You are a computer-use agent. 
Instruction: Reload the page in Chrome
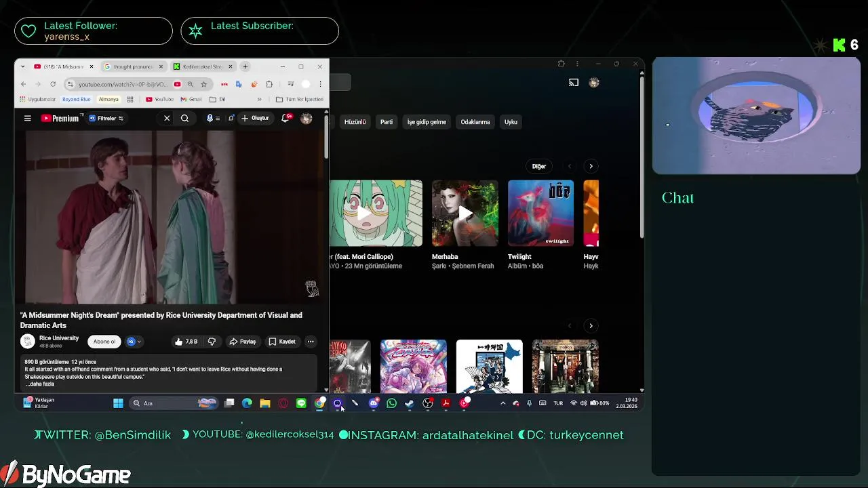(53, 84)
